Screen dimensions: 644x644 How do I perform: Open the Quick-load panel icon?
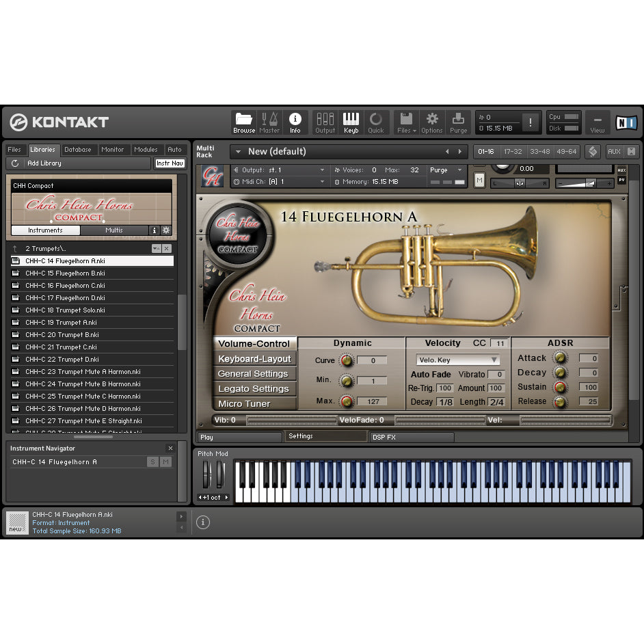[377, 122]
